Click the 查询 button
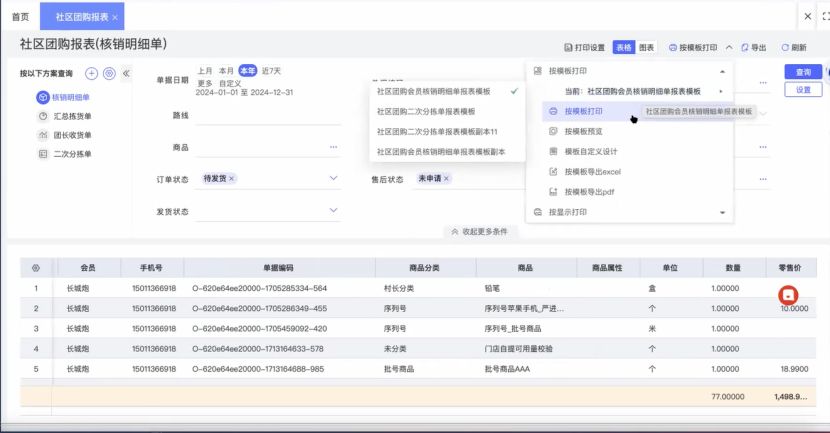 pos(802,72)
